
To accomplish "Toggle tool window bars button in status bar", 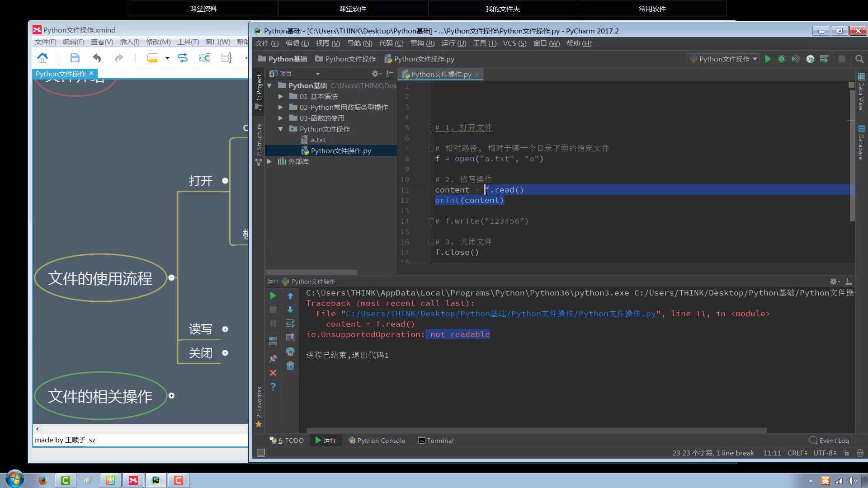I will (x=261, y=452).
